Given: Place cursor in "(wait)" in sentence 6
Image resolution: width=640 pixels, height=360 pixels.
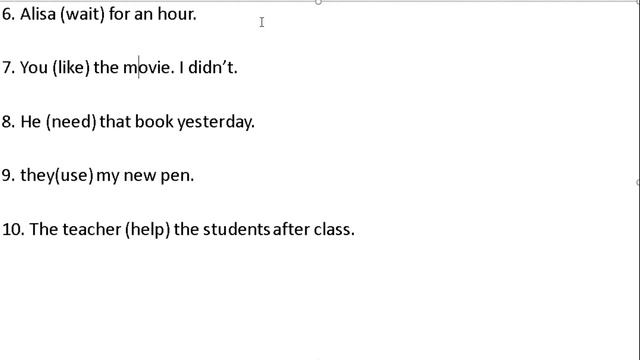Looking at the screenshot, I should pos(82,15).
